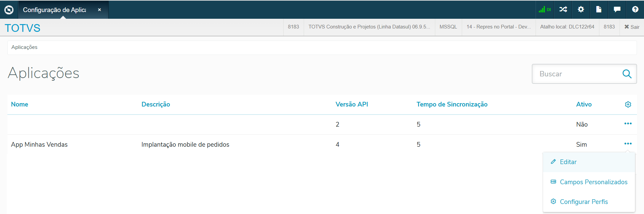Viewport: 644px width, 214px height.
Task: Open actions menu for the unnamed row
Action: [628, 124]
